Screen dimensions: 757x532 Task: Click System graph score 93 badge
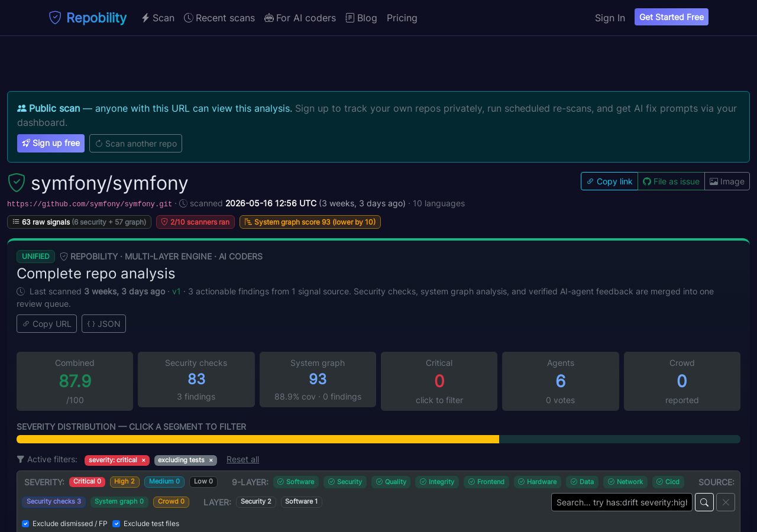click(x=310, y=222)
